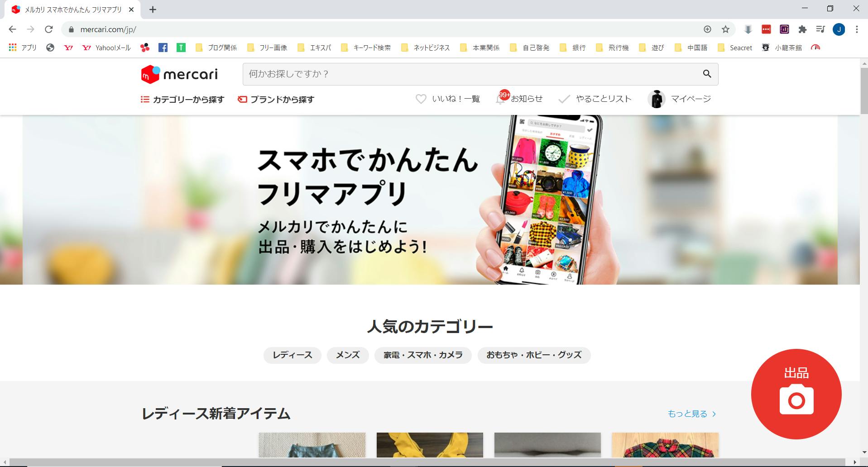
Task: Click the Facebook bookmark icon
Action: click(163, 48)
